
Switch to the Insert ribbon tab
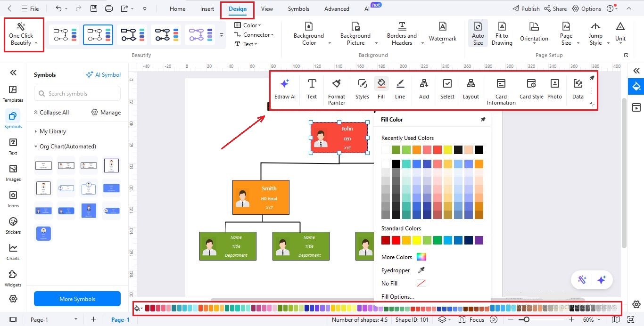[x=207, y=8]
